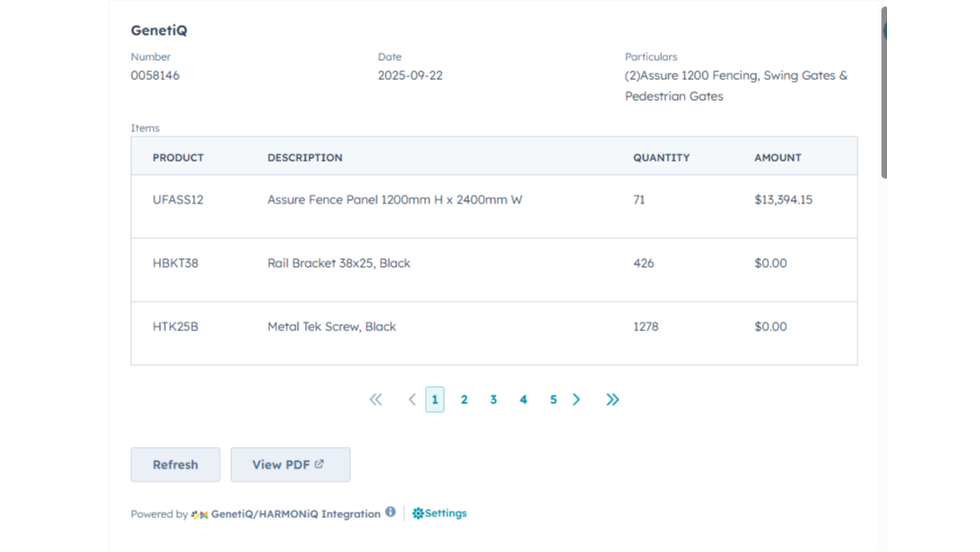
Task: Skip to last page using double-chevron icon
Action: 612,399
